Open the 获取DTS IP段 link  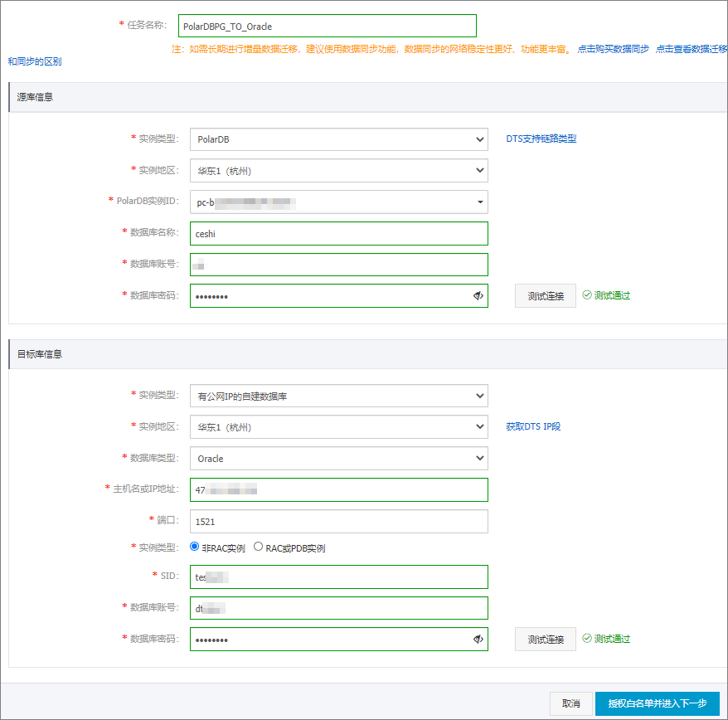[x=533, y=426]
